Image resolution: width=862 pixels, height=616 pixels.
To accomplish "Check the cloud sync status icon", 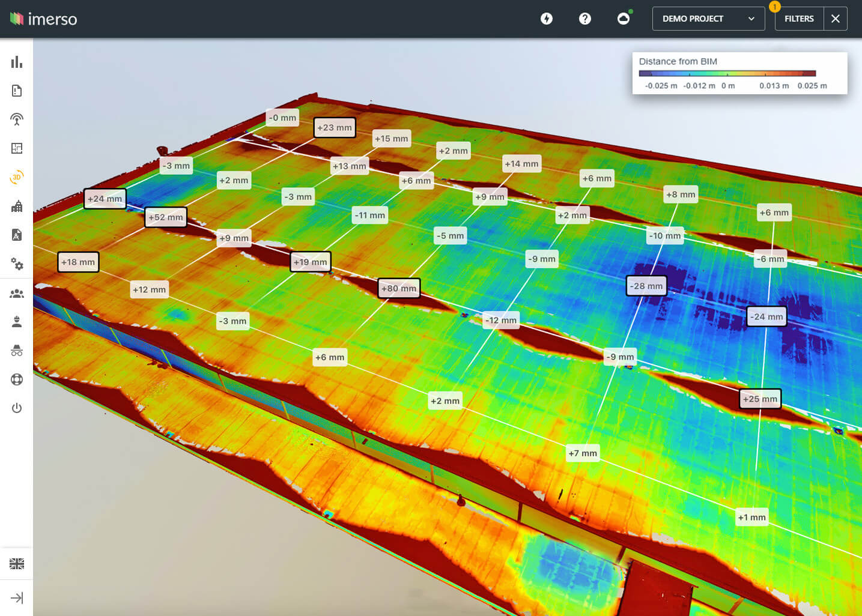I will click(x=623, y=18).
